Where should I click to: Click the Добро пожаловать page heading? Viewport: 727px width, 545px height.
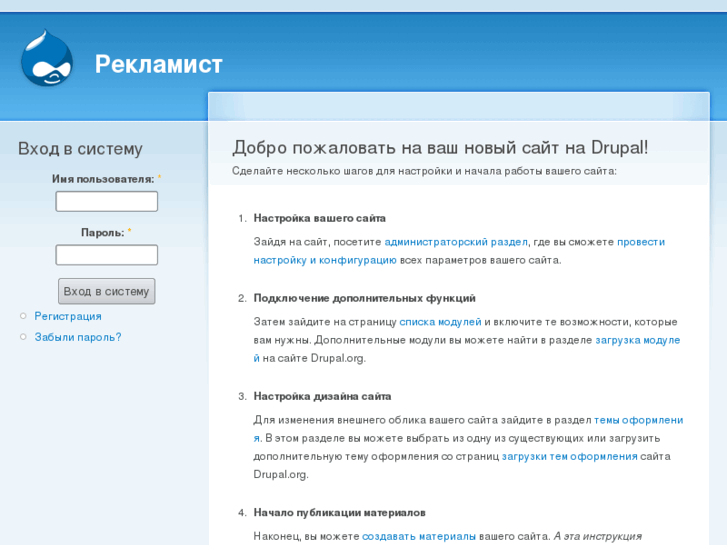pyautogui.click(x=440, y=147)
